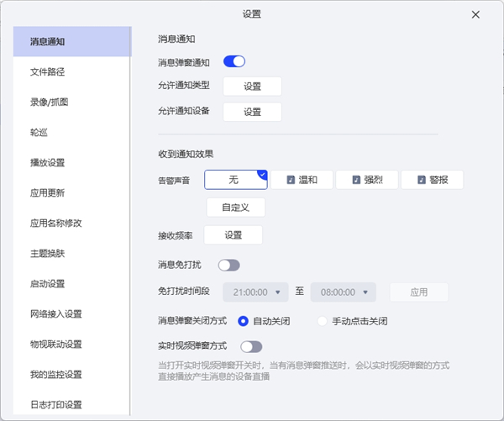
Task: Switch to the 录像/抓图 settings tab
Action: coord(49,102)
